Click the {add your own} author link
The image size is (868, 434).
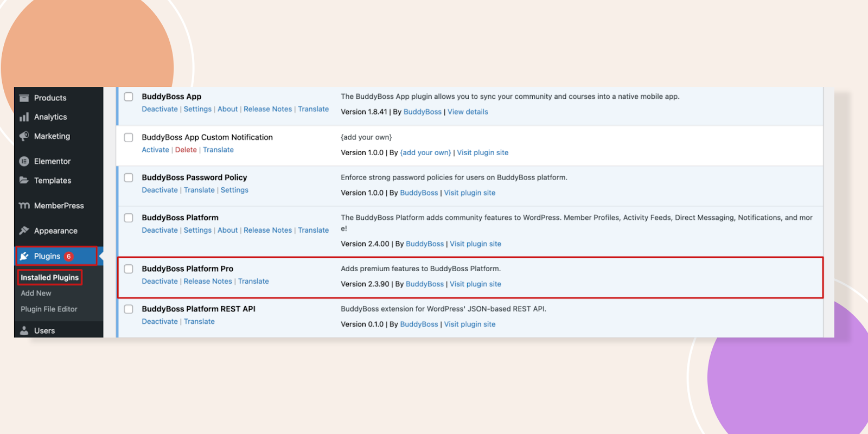tap(425, 152)
